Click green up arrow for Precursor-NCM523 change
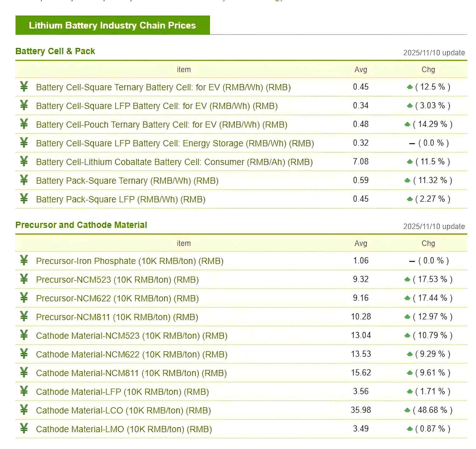Viewport: 476px width, 449px height. [x=407, y=279]
